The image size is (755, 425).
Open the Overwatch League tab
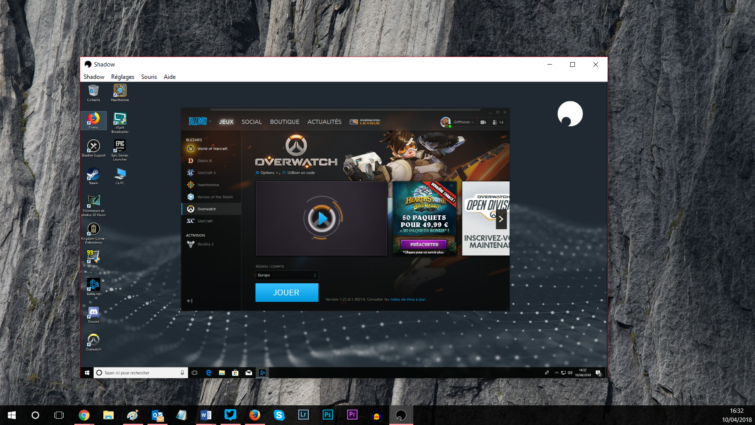[364, 122]
